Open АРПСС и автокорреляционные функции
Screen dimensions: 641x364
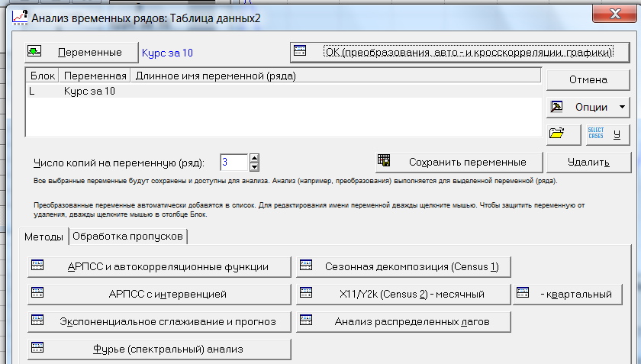(159, 267)
